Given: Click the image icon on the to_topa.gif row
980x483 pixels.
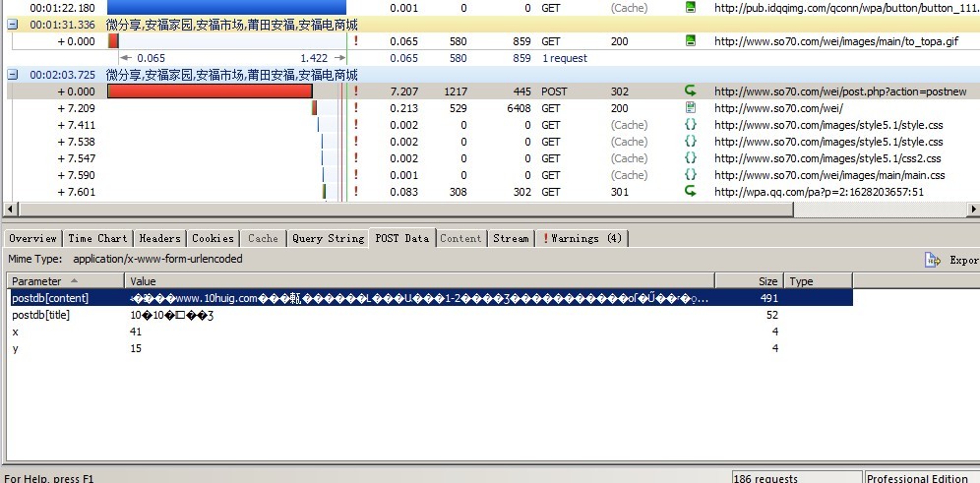Looking at the screenshot, I should tap(691, 41).
